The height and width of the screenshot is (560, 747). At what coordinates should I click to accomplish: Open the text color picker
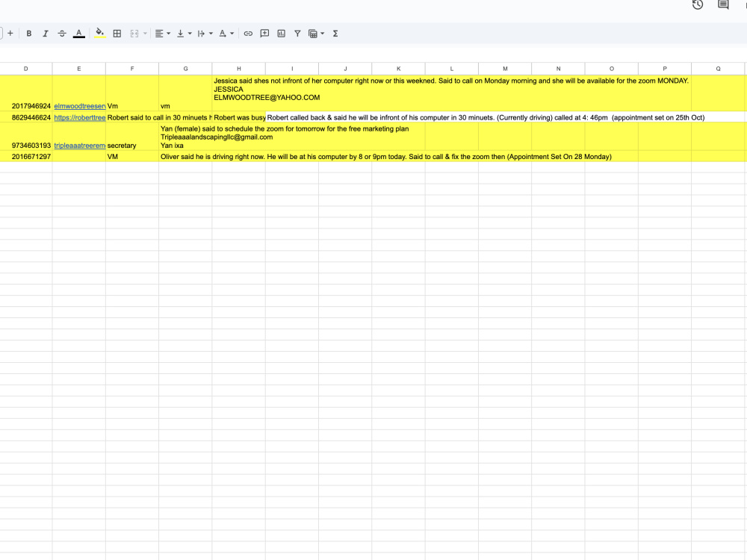click(x=79, y=34)
